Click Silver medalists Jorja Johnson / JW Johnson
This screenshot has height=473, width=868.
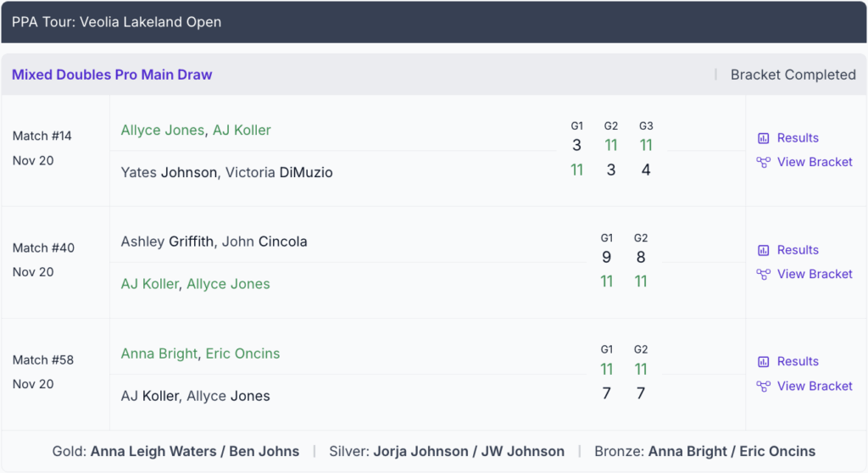click(469, 451)
